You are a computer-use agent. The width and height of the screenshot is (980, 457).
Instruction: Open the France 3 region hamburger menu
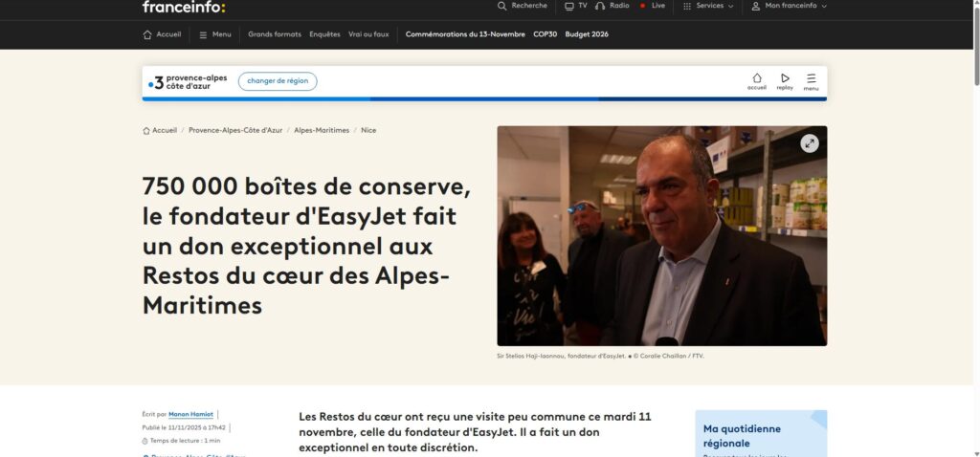[811, 78]
